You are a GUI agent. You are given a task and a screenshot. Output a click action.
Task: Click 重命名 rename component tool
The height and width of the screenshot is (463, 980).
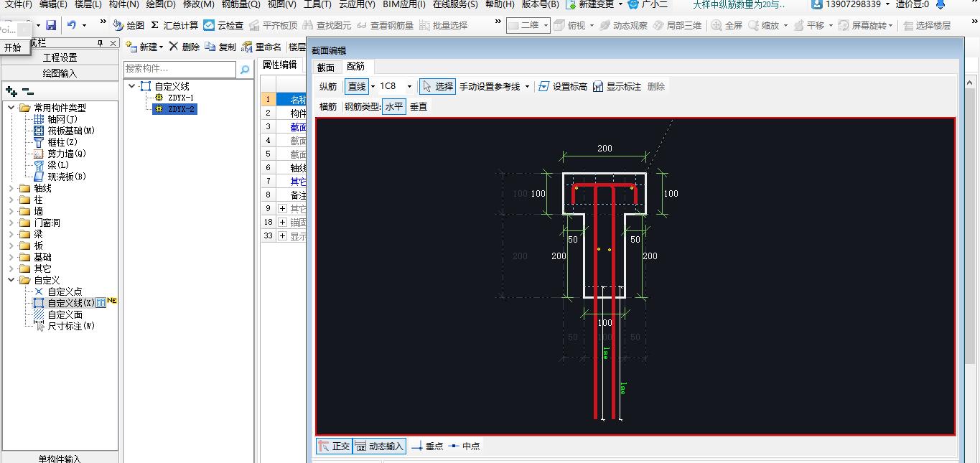tap(261, 47)
